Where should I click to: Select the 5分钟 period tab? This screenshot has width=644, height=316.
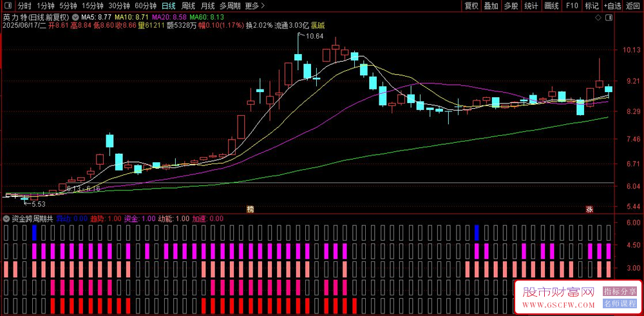pos(68,6)
